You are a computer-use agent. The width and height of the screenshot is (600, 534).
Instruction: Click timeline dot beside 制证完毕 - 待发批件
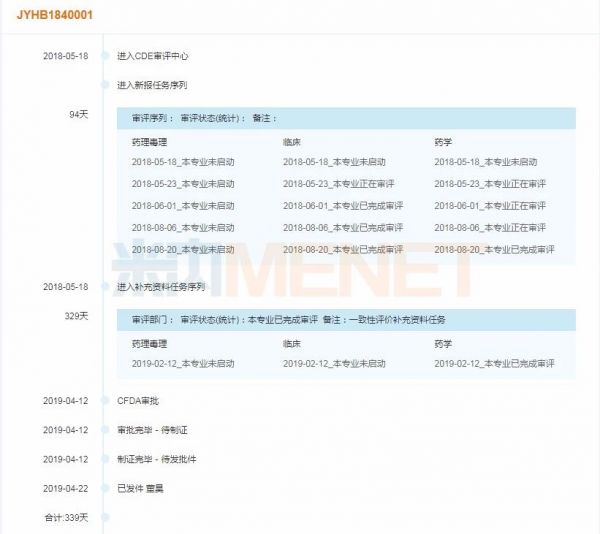[x=104, y=459]
